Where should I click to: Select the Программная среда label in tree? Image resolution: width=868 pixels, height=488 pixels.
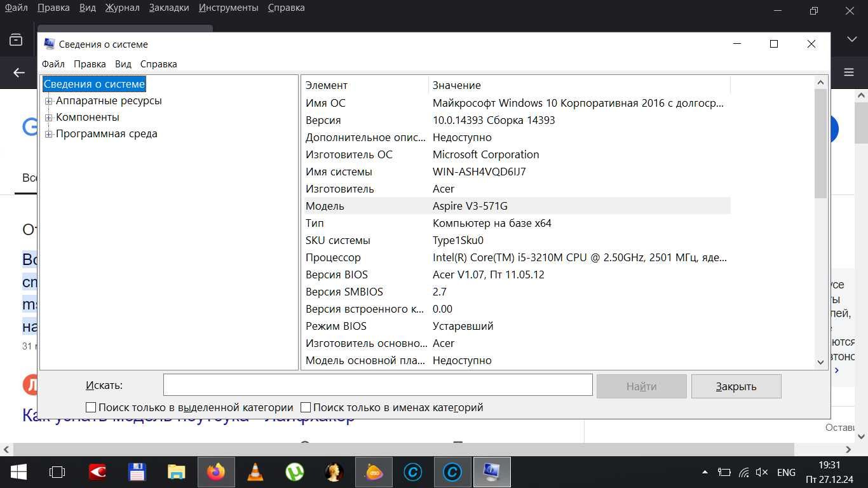click(107, 133)
